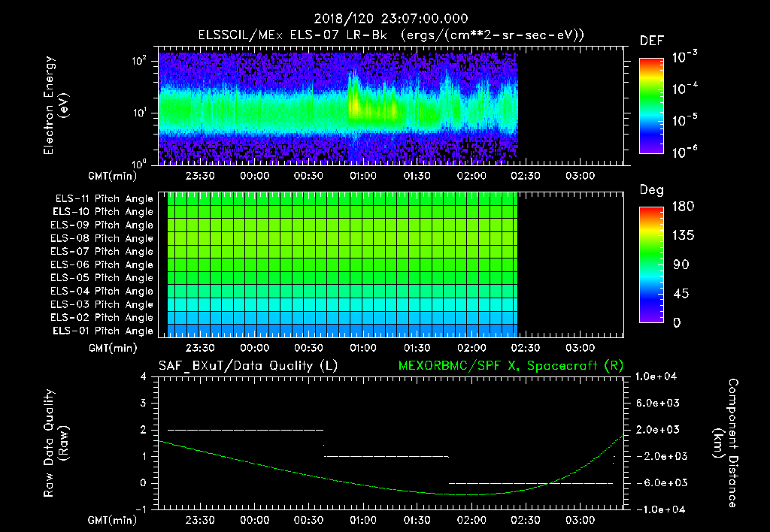Click the 180 value on the Deg scale
The image size is (770, 532).
pyautogui.click(x=684, y=207)
